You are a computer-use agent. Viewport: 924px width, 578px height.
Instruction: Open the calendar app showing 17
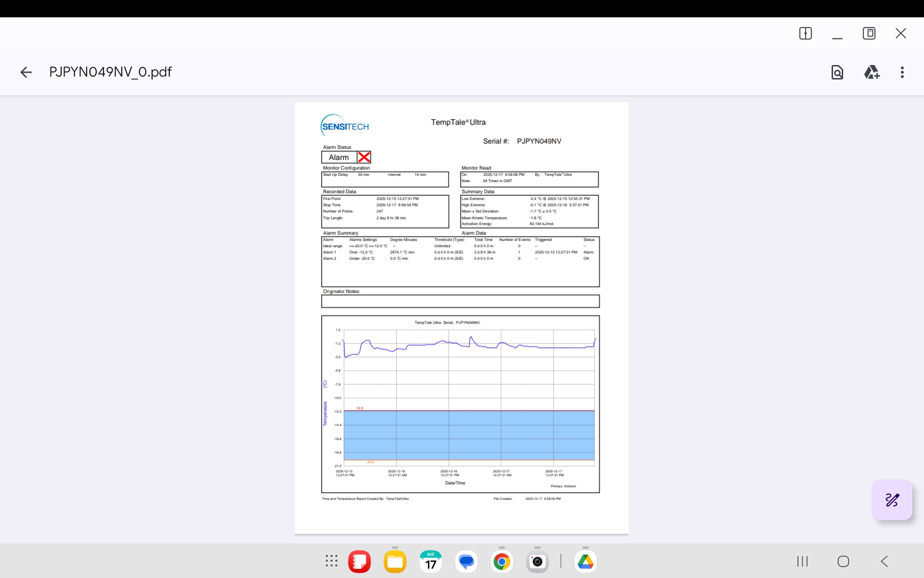click(431, 562)
